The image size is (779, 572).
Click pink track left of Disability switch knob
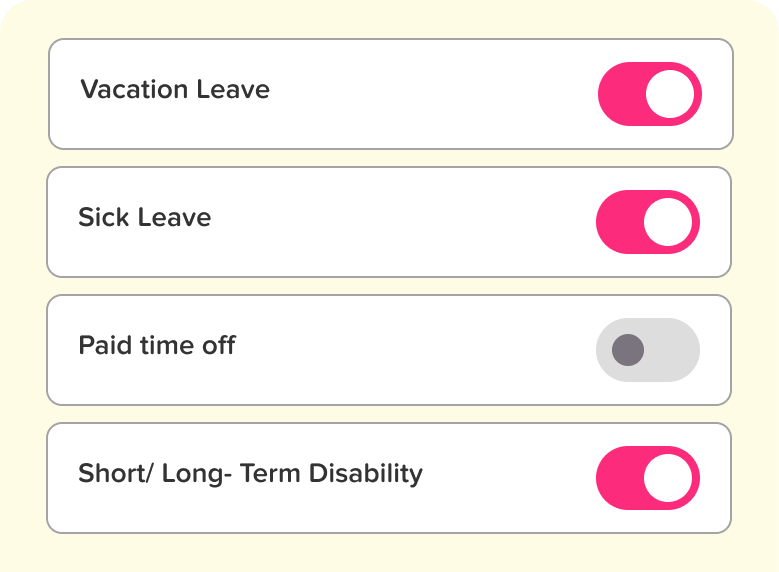(618, 478)
